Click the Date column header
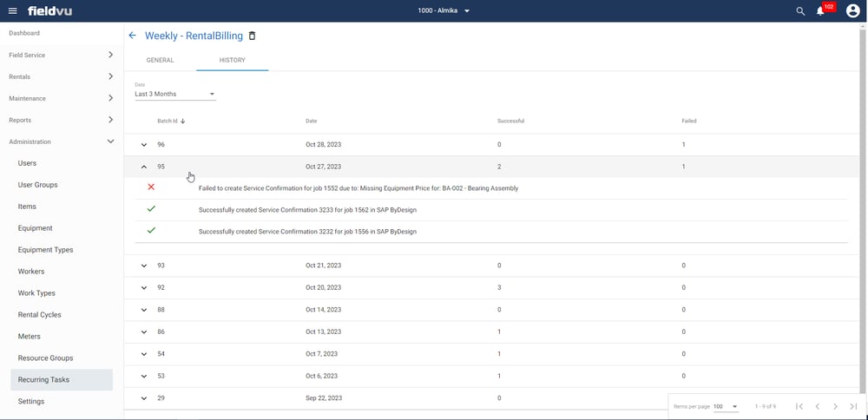 (x=311, y=121)
